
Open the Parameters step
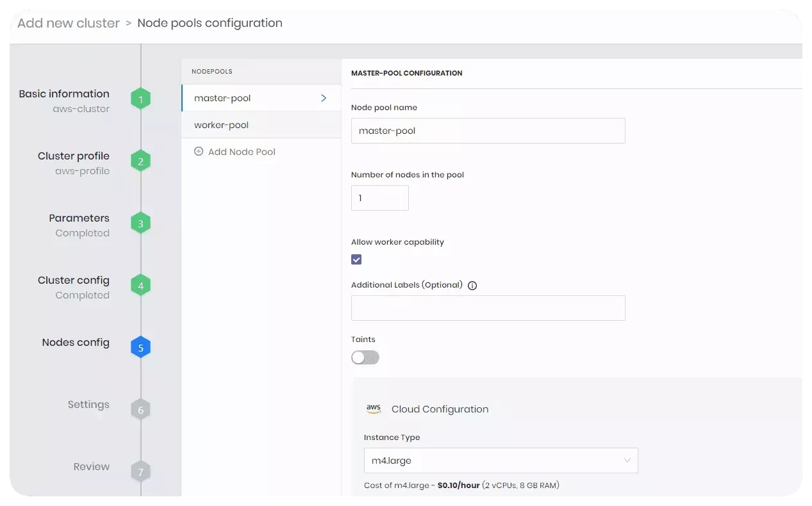(x=79, y=218)
